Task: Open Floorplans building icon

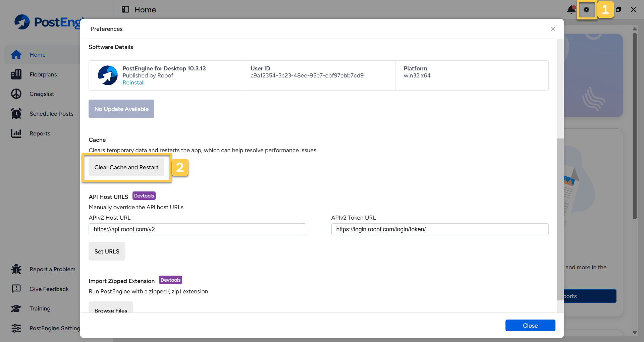Action: (16, 74)
